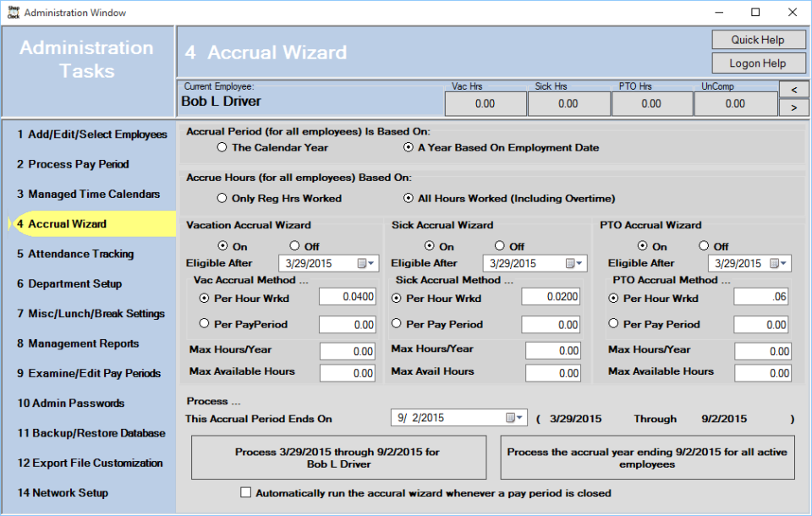Select Sick Per Pay Period method

(x=396, y=323)
